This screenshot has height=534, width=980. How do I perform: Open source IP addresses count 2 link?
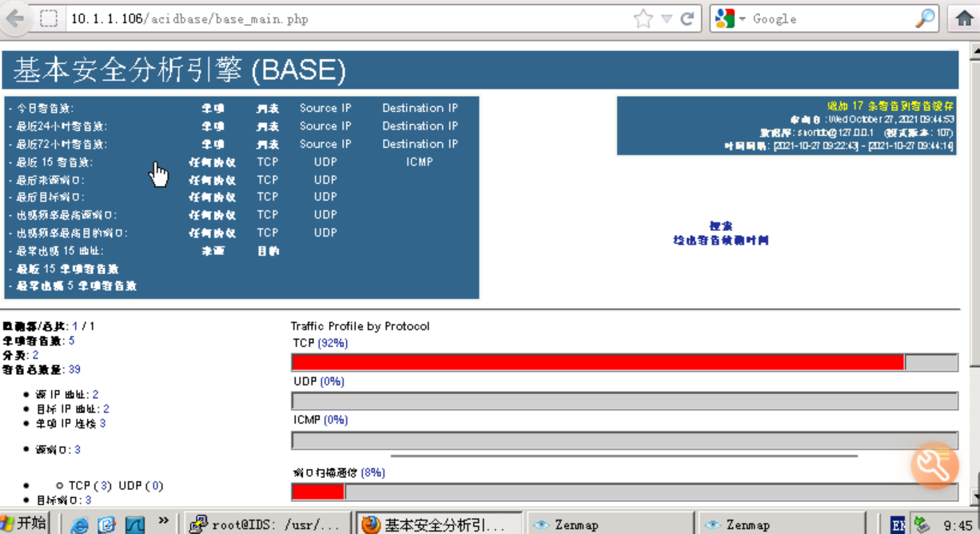coord(95,394)
